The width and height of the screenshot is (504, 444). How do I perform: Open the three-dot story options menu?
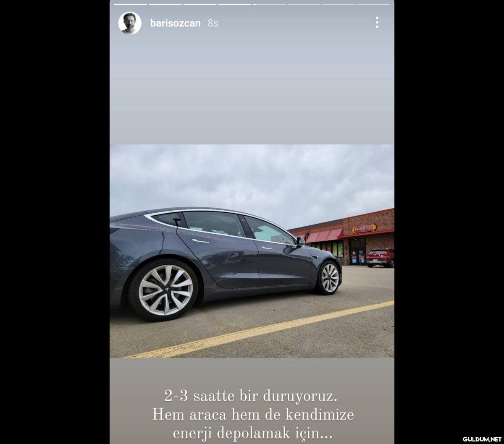[377, 23]
